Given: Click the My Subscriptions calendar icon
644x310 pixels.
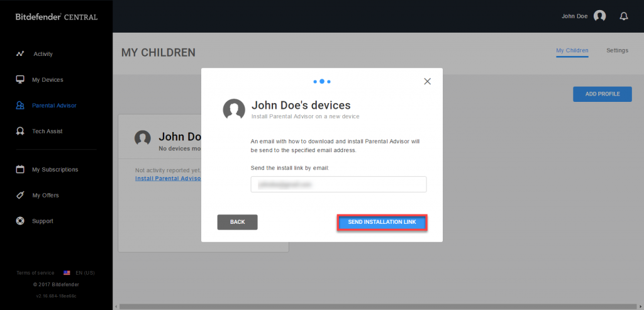Looking at the screenshot, I should pos(20,169).
